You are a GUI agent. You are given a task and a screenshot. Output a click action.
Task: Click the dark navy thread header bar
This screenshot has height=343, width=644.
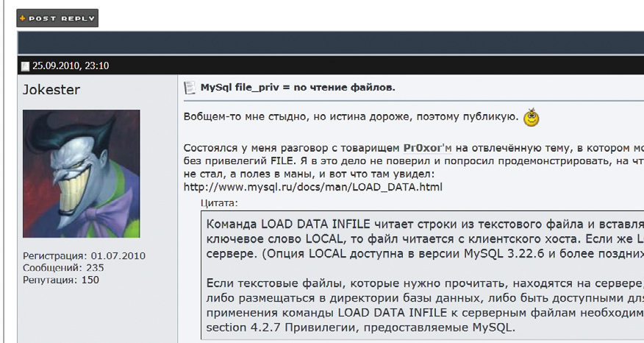[x=331, y=43]
